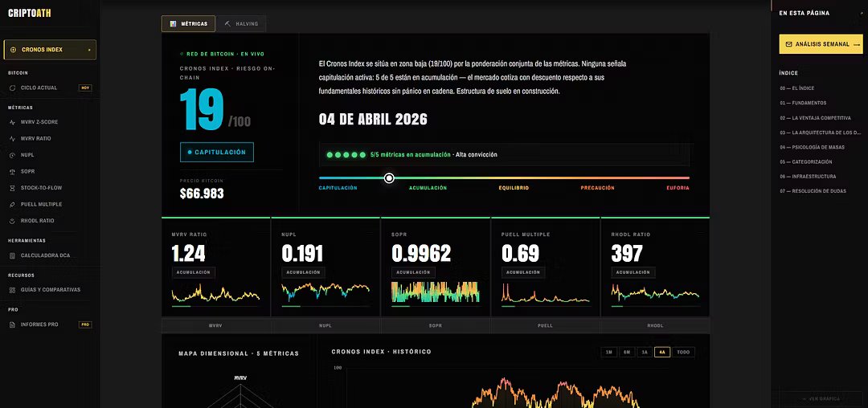Viewport: 868px width, 408px height.
Task: Switch to the Métricas tab
Action: point(188,24)
